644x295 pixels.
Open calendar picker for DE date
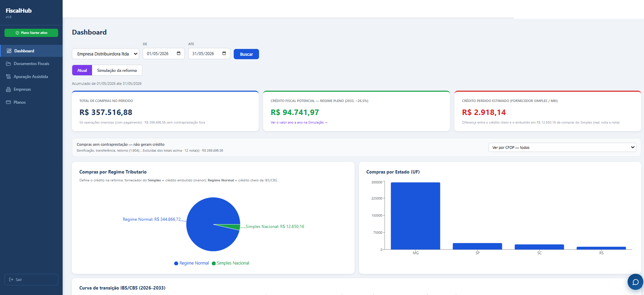(x=179, y=53)
